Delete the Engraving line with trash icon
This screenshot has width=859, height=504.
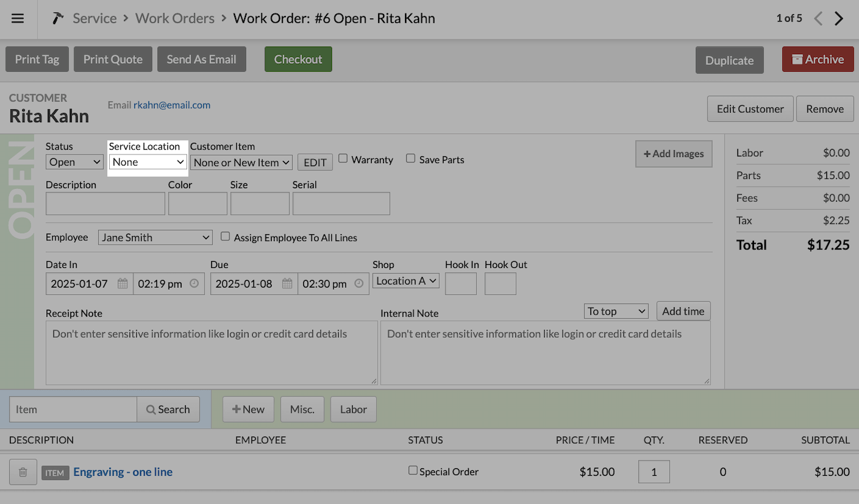click(23, 472)
